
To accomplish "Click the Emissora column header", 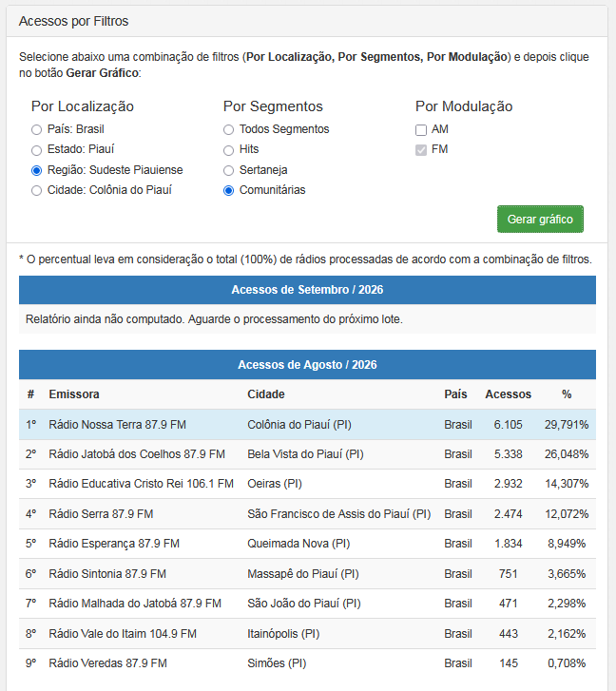I will [x=74, y=394].
